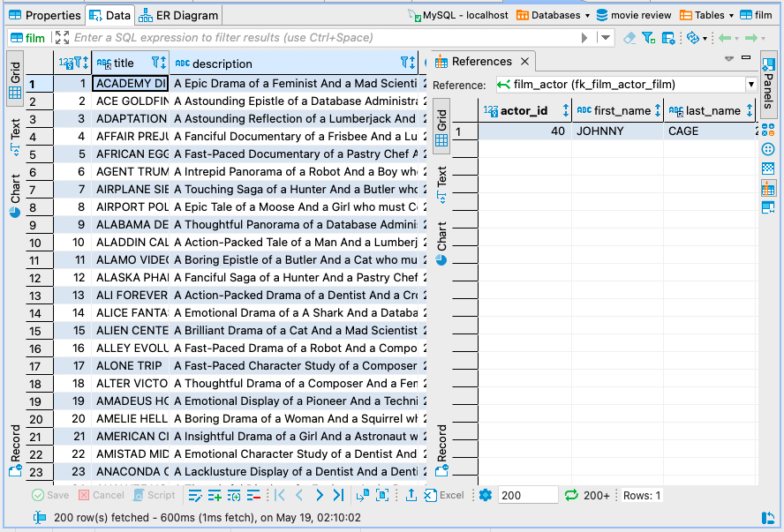Go to the previous row

(299, 495)
